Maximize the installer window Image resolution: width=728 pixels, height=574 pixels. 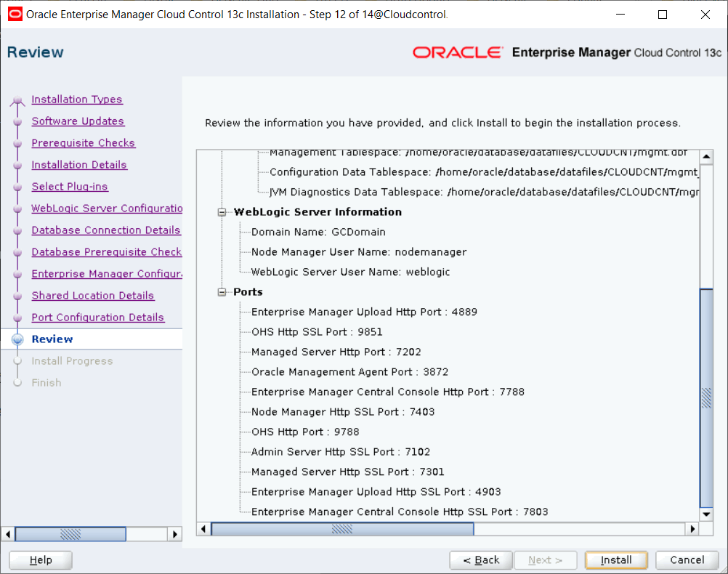point(663,15)
